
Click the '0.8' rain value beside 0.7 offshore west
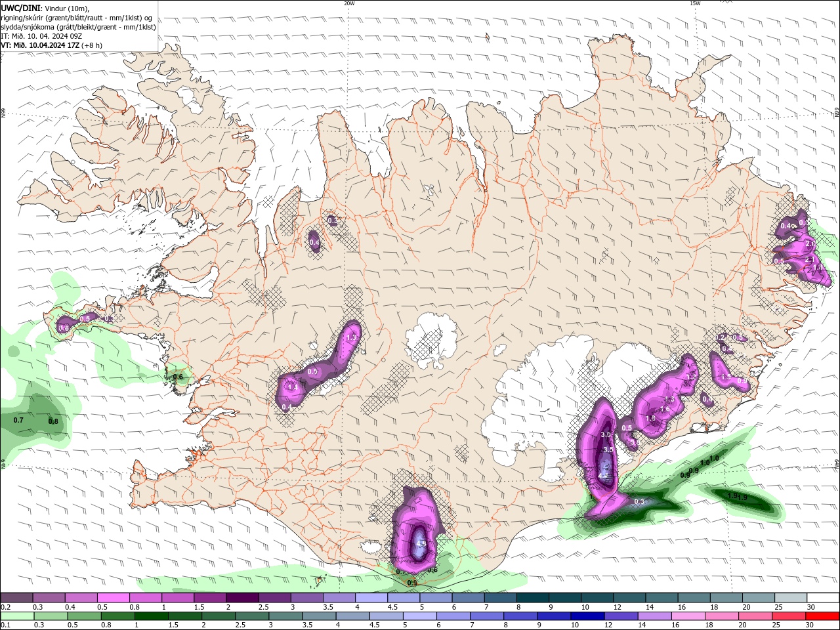point(53,421)
